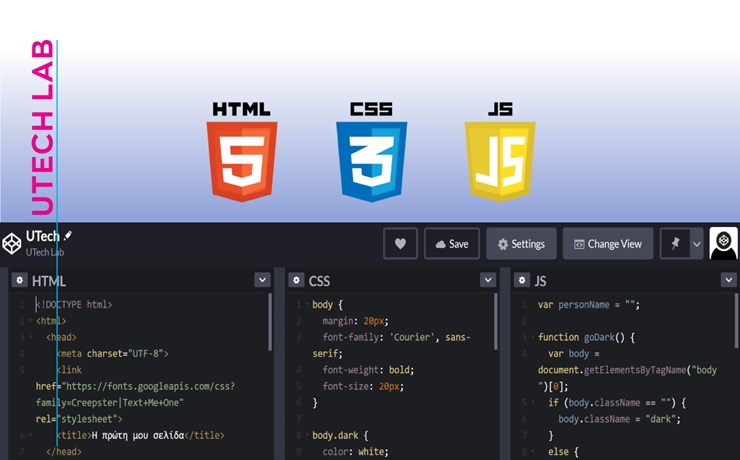Expand the JS panel dropdown chevron
The height and width of the screenshot is (460, 740).
pos(729,280)
